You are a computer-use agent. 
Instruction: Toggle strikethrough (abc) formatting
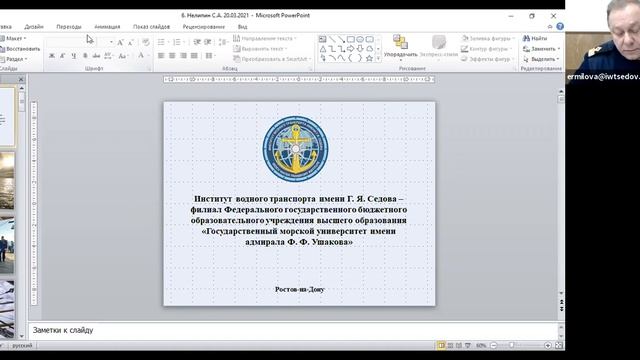coord(96,56)
